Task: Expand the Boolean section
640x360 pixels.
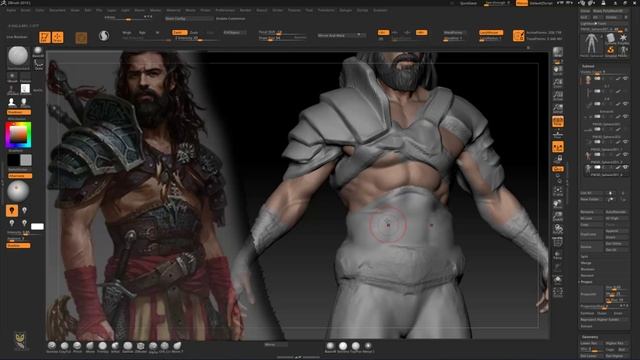Action: (587, 269)
